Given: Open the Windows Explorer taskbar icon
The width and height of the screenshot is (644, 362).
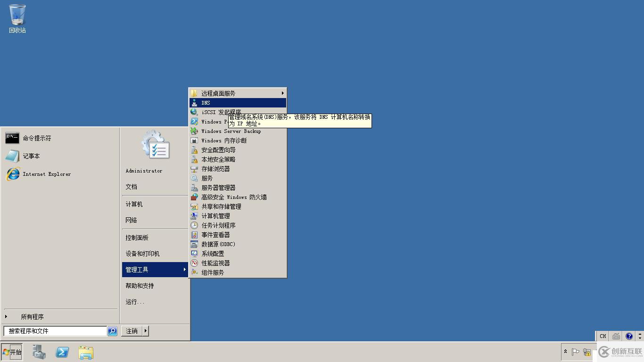Looking at the screenshot, I should [x=86, y=352].
